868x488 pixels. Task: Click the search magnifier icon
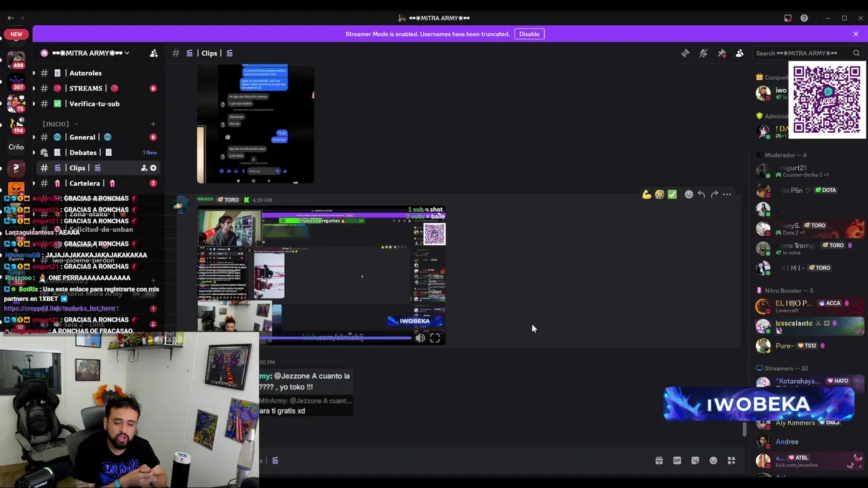pos(856,53)
